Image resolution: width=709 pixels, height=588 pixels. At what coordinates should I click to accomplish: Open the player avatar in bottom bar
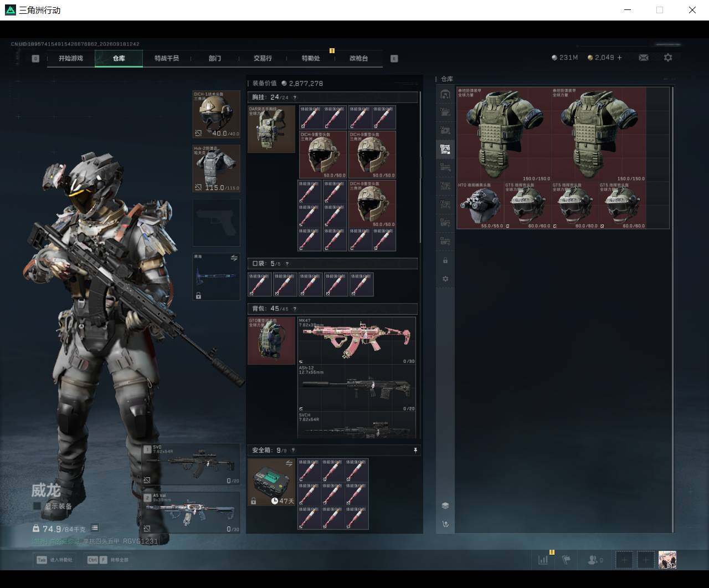click(667, 560)
